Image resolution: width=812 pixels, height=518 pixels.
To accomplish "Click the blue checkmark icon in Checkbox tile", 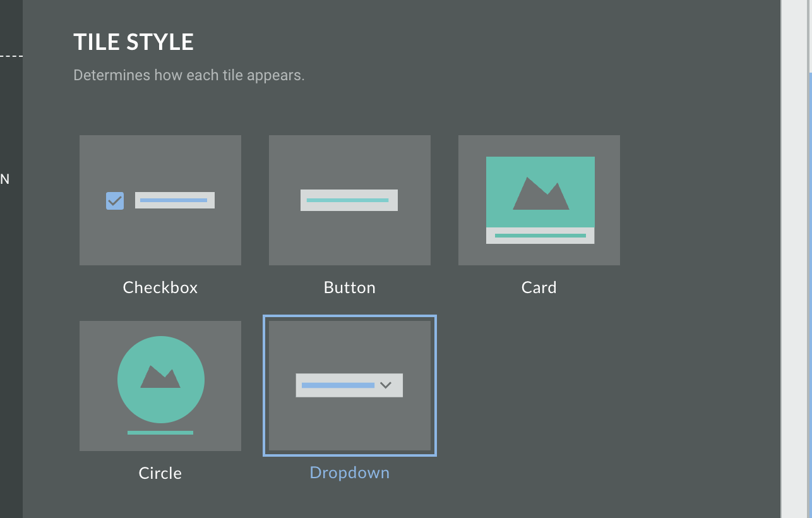I will pos(115,201).
